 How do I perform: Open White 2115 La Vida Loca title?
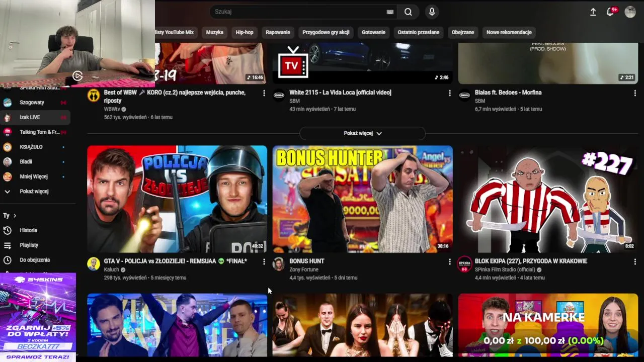click(x=340, y=93)
